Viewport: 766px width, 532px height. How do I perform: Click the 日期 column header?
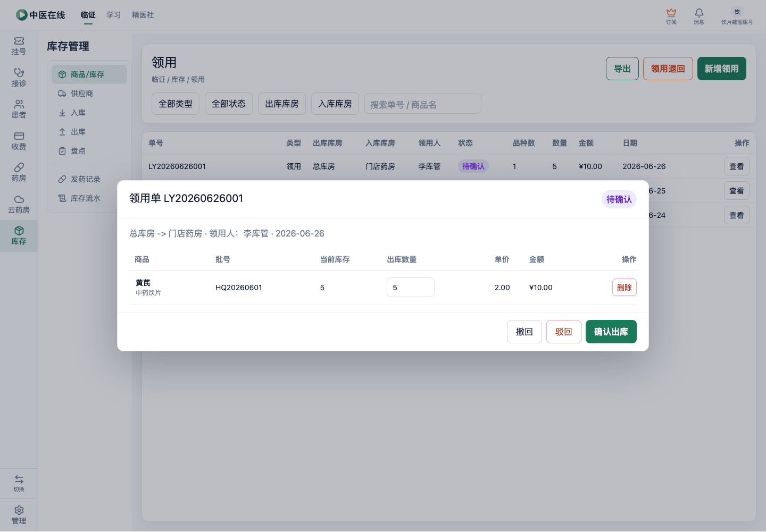pyautogui.click(x=630, y=143)
